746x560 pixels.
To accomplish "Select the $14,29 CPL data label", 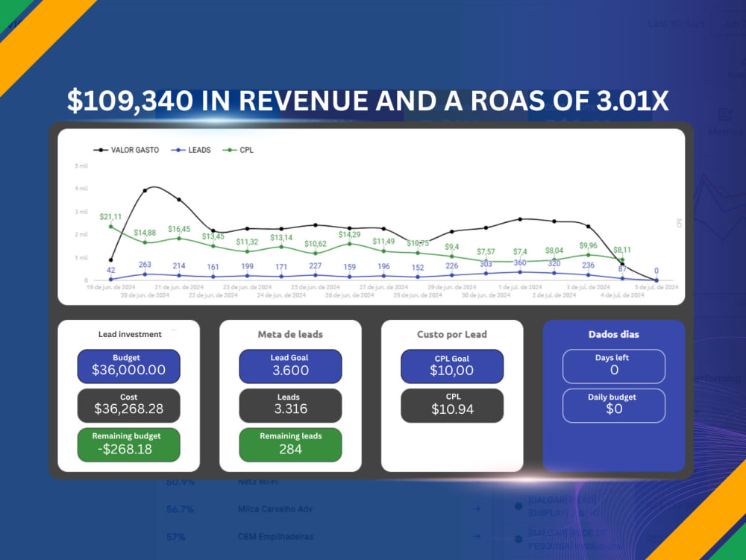I will tap(349, 235).
